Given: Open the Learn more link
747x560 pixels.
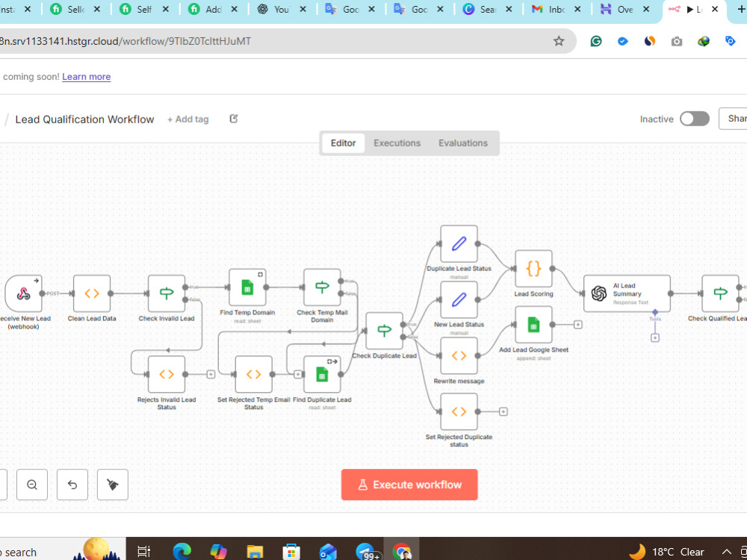Looking at the screenshot, I should point(86,77).
